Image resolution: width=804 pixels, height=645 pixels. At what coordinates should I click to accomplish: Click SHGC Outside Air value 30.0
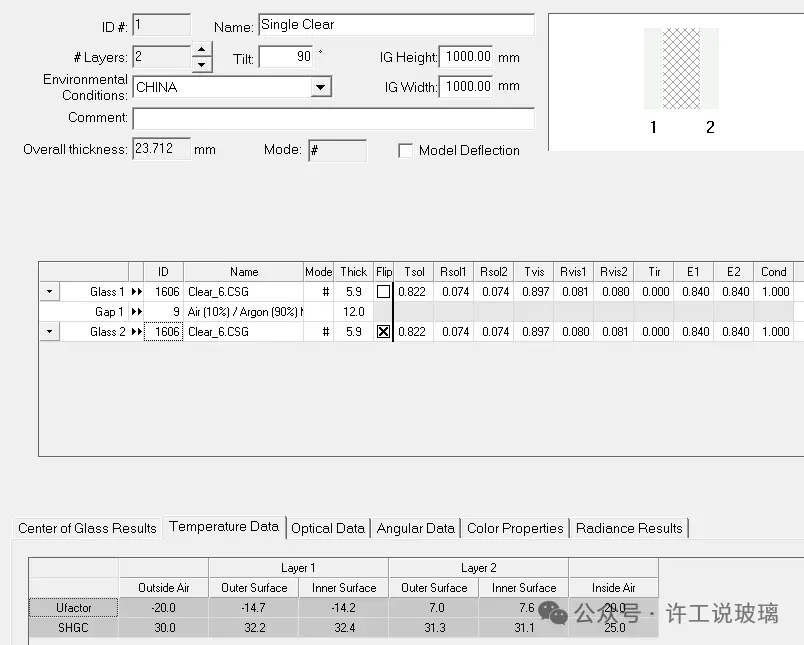click(164, 628)
